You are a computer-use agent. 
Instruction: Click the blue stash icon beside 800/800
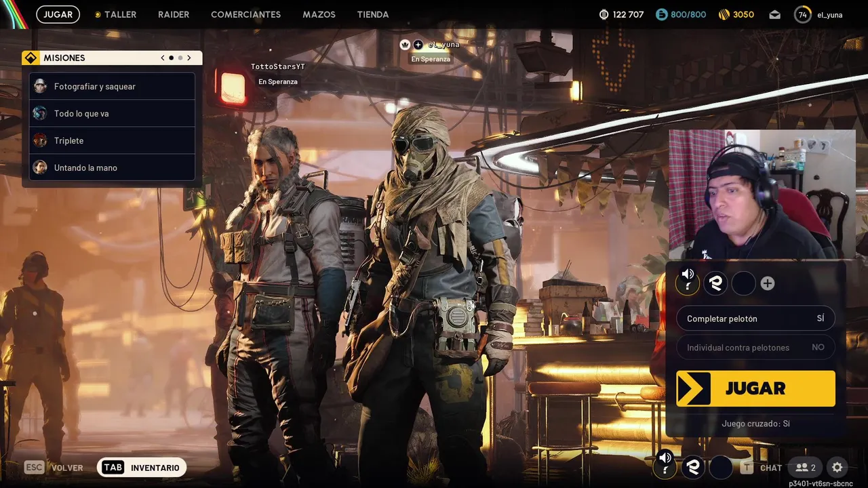tap(662, 14)
